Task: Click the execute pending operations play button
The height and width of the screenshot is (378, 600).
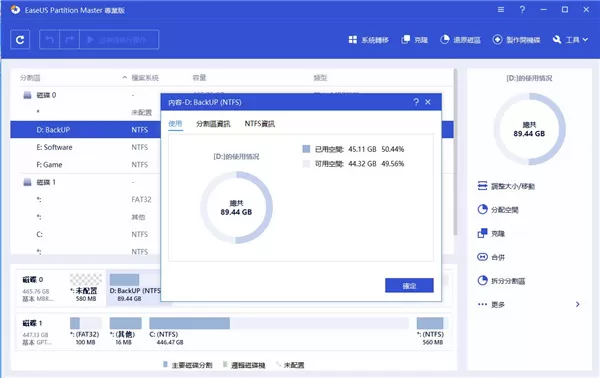Action: coord(119,40)
